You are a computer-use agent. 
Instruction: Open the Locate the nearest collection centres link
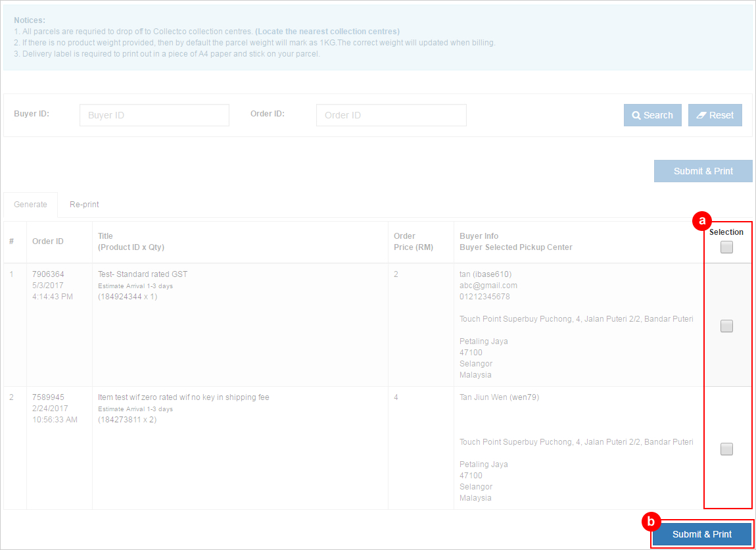point(327,32)
